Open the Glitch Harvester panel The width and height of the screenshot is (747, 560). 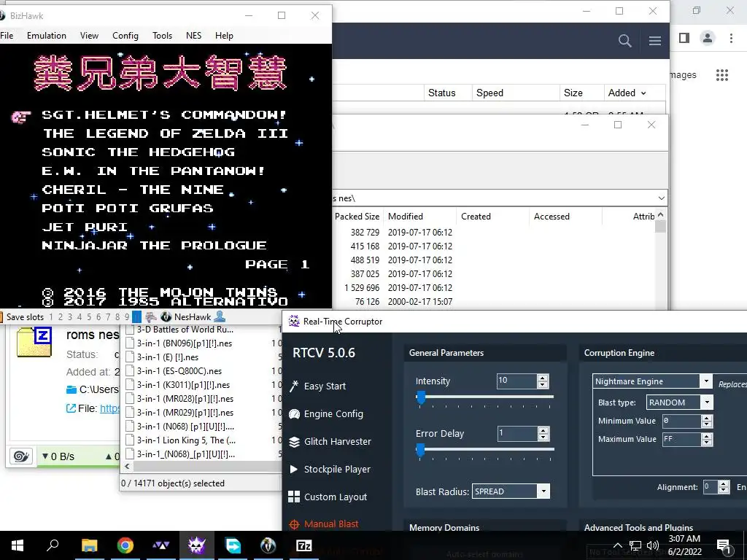click(x=330, y=441)
